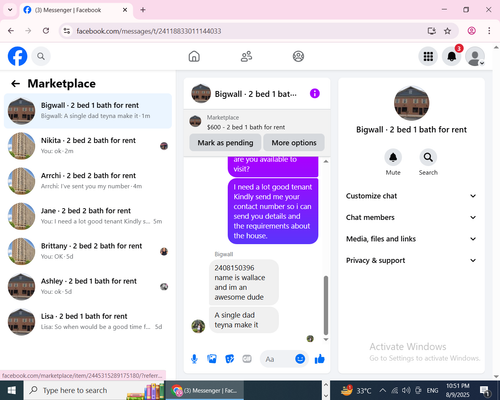Image resolution: width=500 pixels, height=400 pixels.
Task: Open Brittany 2 bed 2 bath conversation
Action: pyautogui.click(x=88, y=251)
